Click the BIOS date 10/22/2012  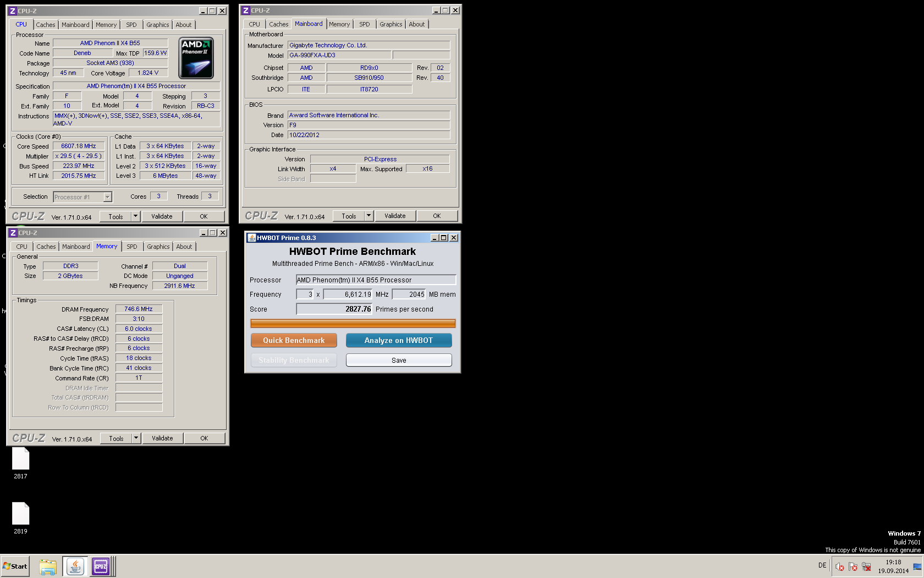pos(369,135)
